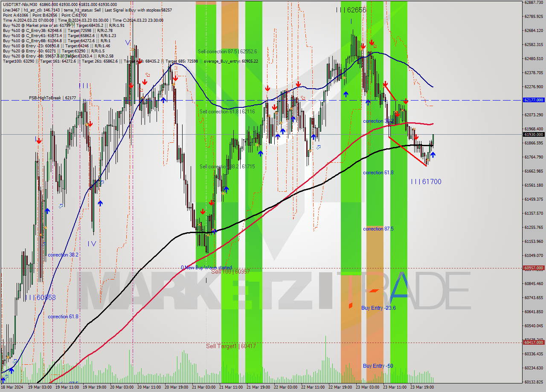Click the red 60417.000 price tag
Viewport: 546px width, 392px height.
click(533, 342)
